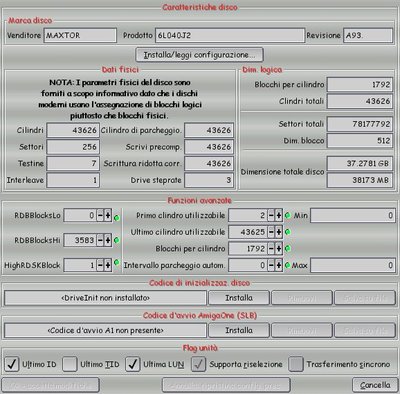Increase RDBBlocksLo with the plus button
400x394 pixels.
108,216
